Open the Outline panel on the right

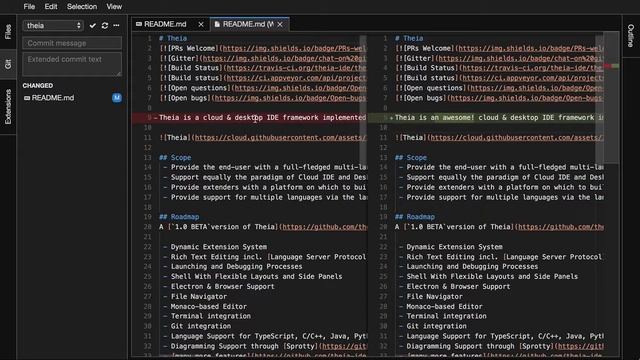click(631, 36)
